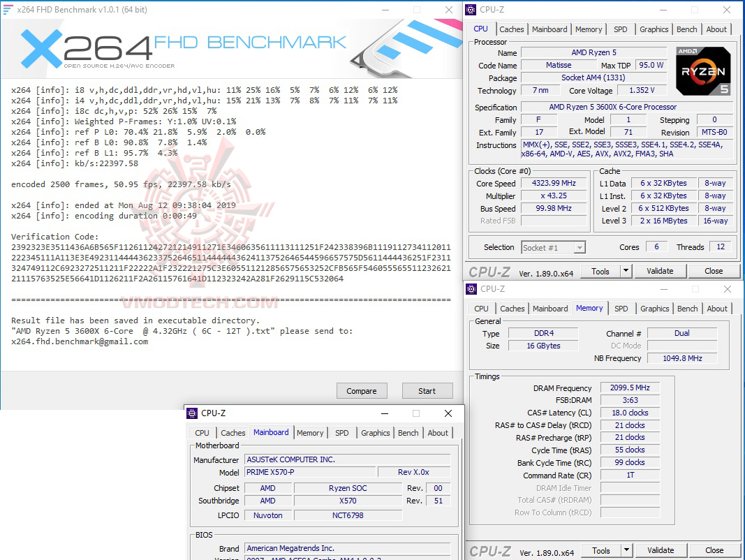Click the AMD Ryzen 5 logo image
This screenshot has height=560, width=745.
702,70
